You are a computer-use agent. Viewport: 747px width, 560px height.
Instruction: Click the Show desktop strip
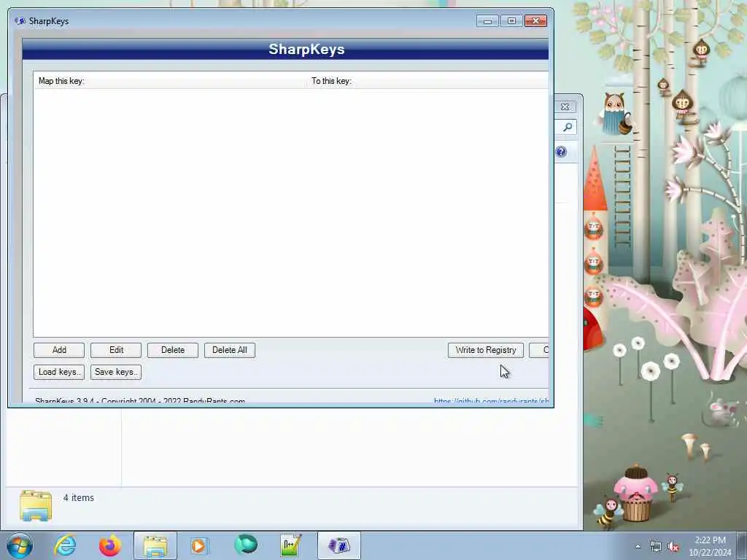[742, 545]
